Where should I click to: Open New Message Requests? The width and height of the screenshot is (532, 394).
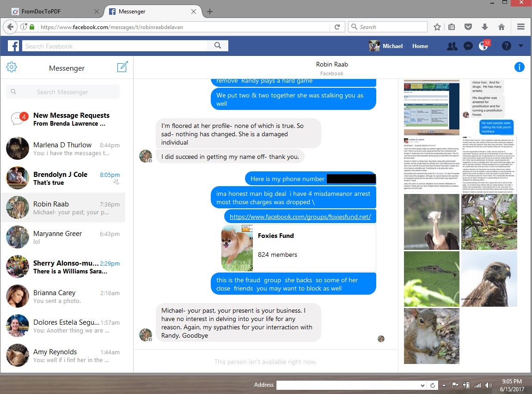click(x=63, y=119)
